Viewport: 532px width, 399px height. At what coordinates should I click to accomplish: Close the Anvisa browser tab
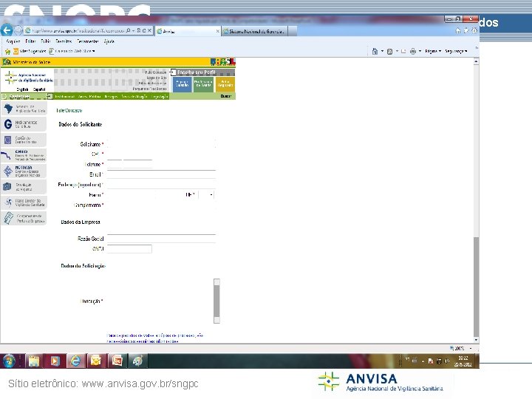[218, 31]
